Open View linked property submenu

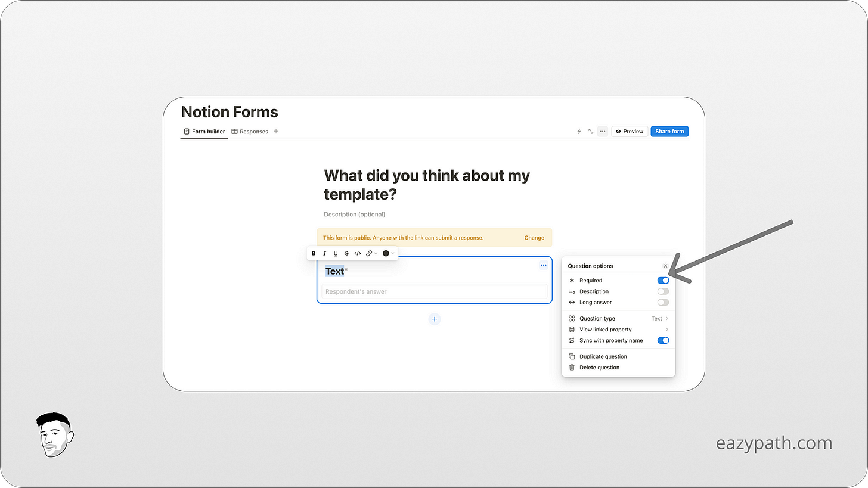click(x=618, y=330)
